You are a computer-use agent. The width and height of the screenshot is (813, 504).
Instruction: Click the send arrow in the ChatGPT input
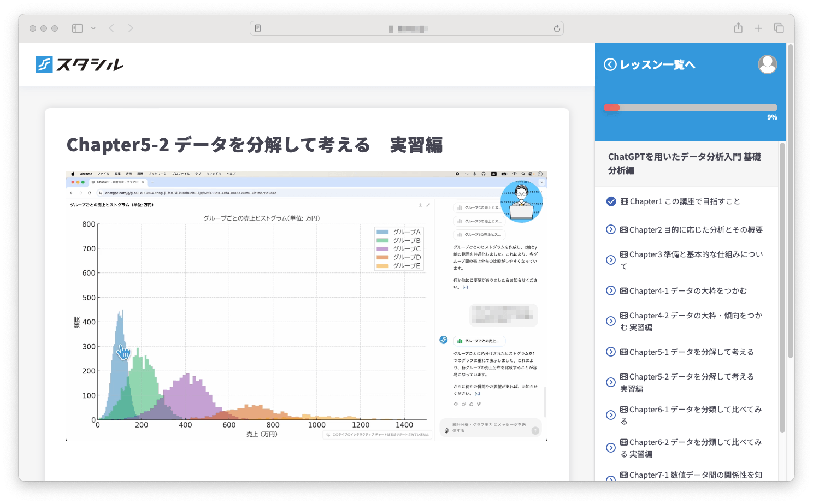[x=535, y=429]
